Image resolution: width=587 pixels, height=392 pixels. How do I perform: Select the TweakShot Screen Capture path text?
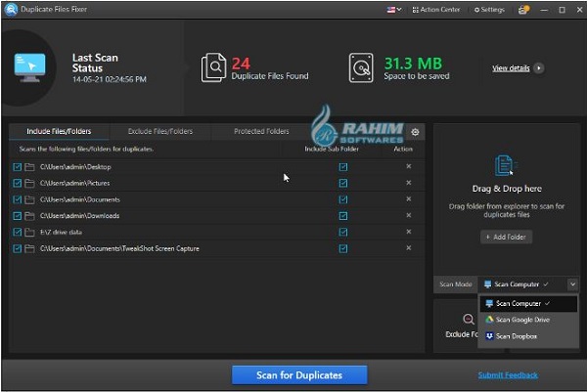[119, 248]
